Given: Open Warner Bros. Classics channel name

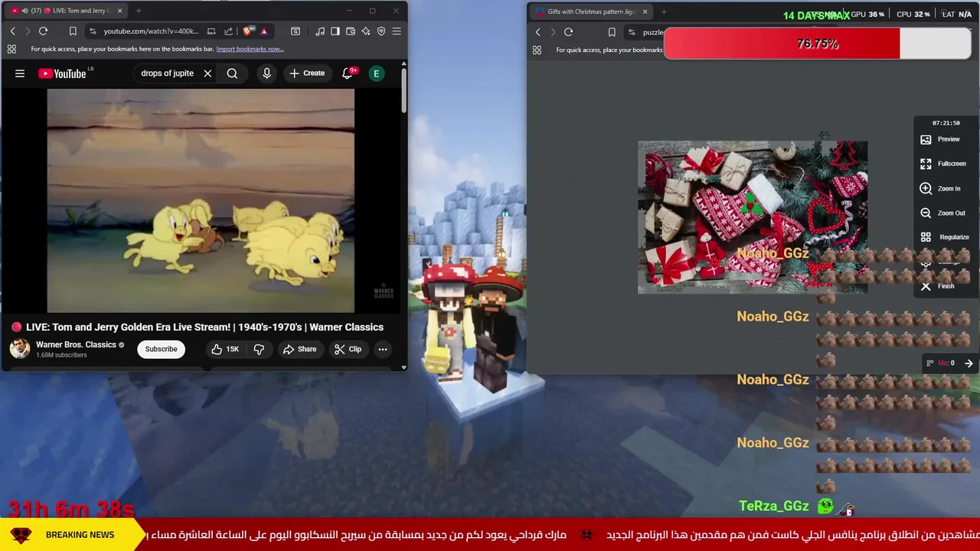Looking at the screenshot, I should pyautogui.click(x=76, y=344).
